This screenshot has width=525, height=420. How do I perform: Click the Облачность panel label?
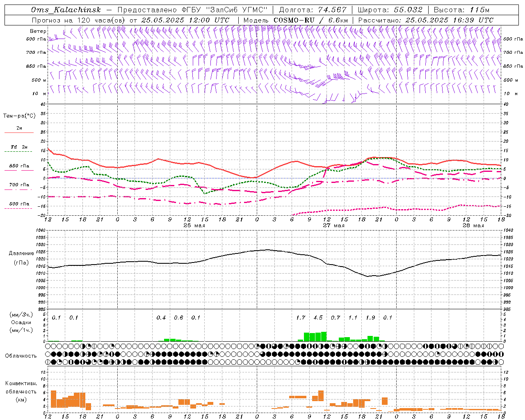(21, 356)
